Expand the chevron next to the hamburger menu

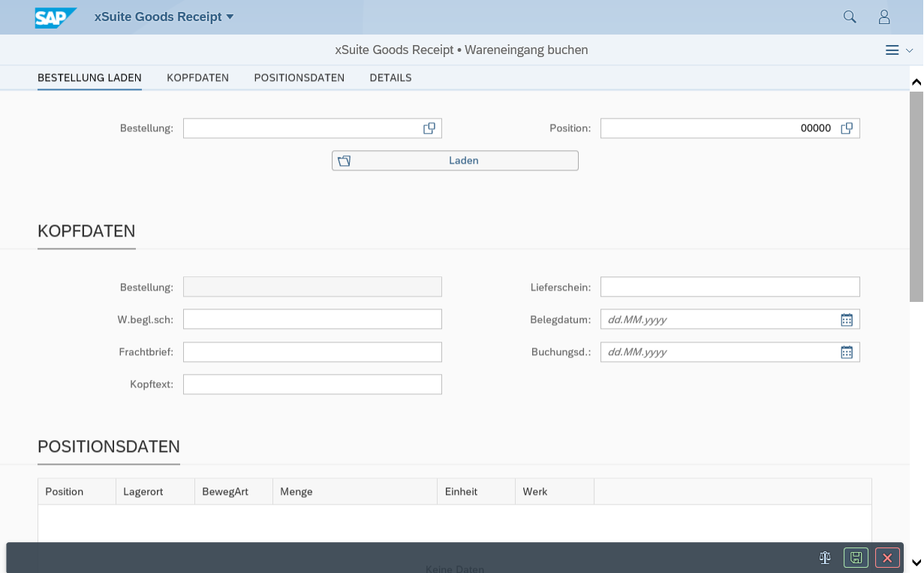click(909, 50)
